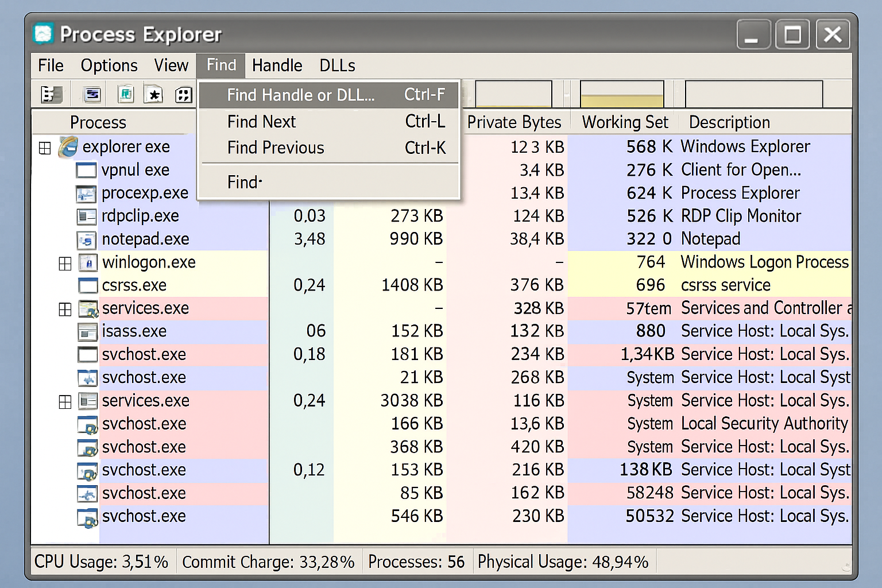Screen dimensions: 882x588
Task: Click the isass.exe process icon
Action: point(88,332)
